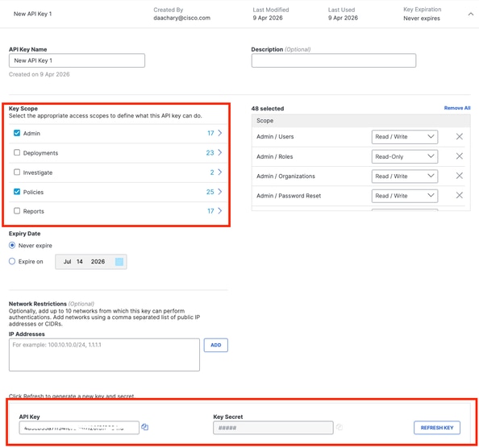Select the Expire on radio button
This screenshot has width=479, height=448.
tap(12, 261)
